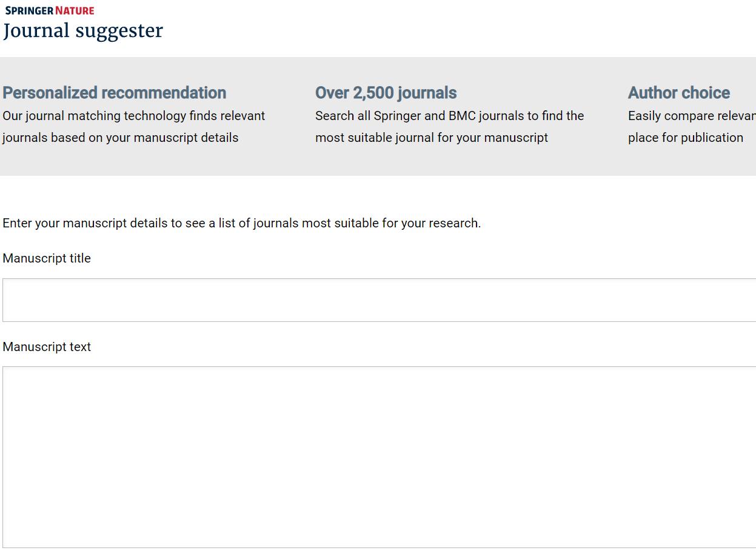Open the Journal suggester page title
This screenshot has width=756, height=556.
[x=83, y=31]
